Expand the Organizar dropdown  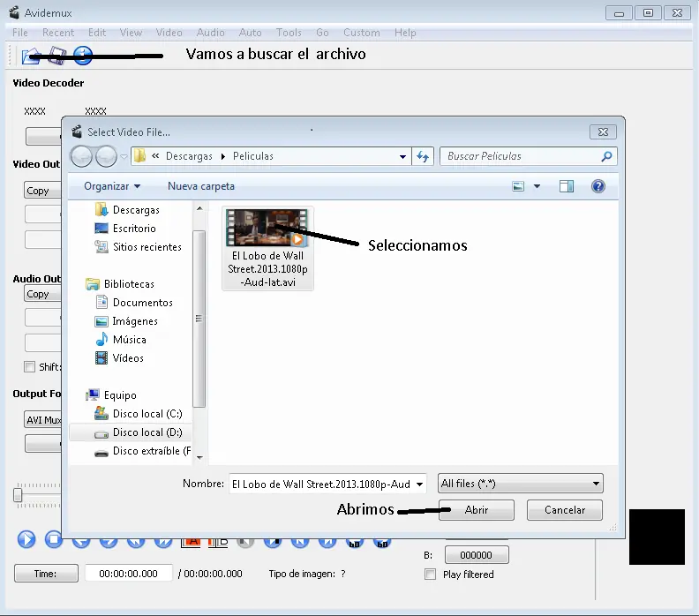pyautogui.click(x=112, y=186)
